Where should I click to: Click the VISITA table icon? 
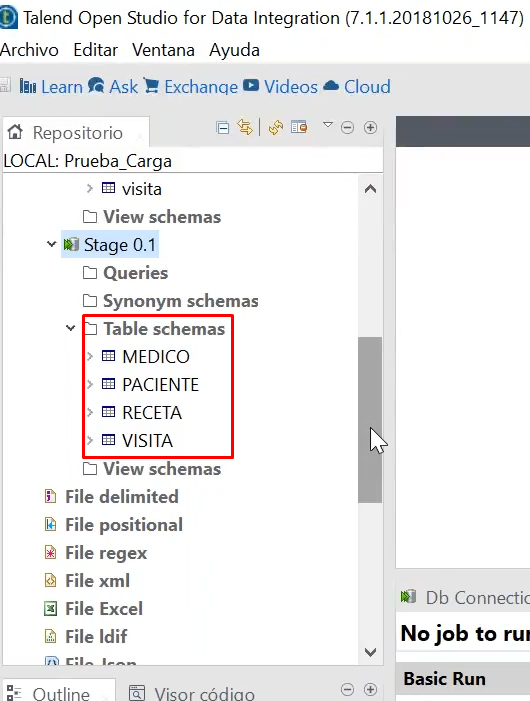point(108,440)
